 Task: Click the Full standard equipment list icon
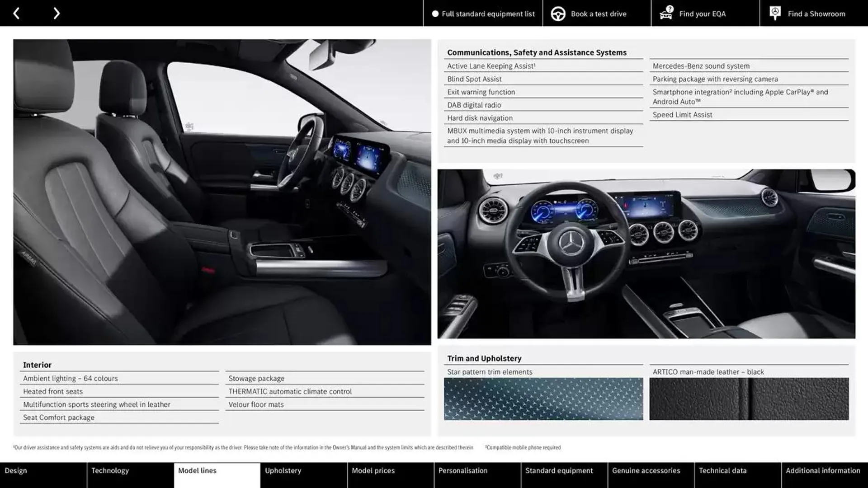(433, 13)
